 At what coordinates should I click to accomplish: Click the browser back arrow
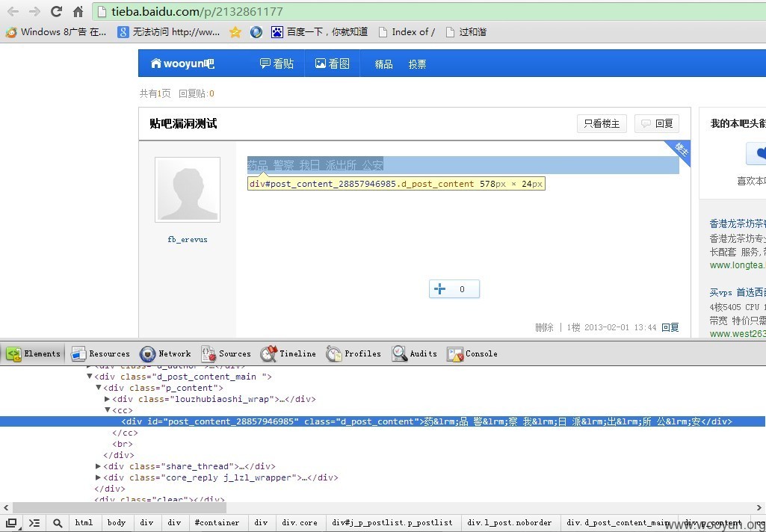pos(13,11)
